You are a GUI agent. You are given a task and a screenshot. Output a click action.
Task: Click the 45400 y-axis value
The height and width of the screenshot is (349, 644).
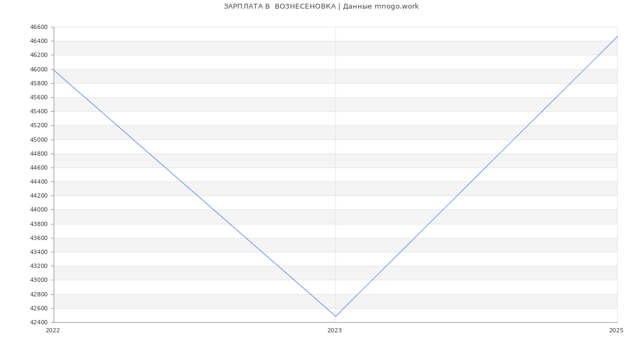click(39, 111)
